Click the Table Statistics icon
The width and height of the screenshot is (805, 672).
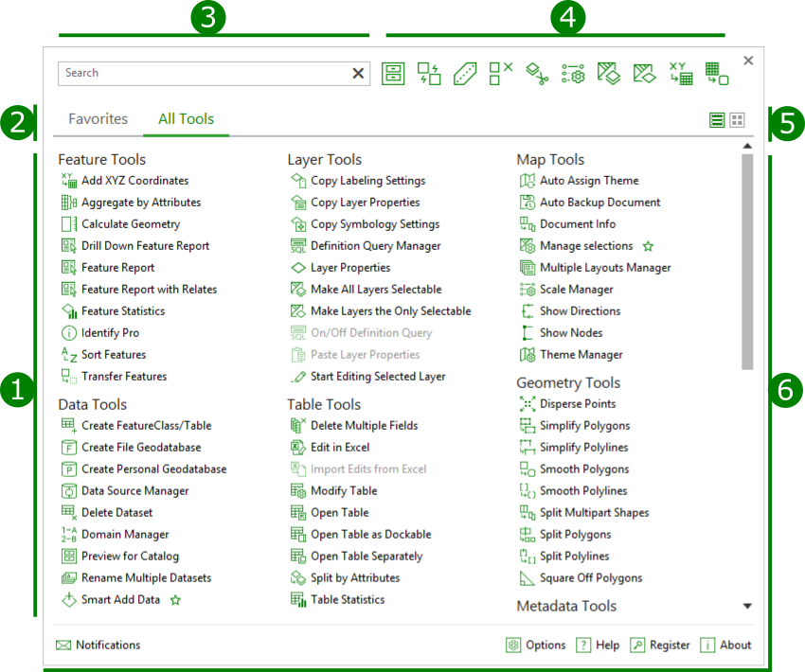(298, 600)
